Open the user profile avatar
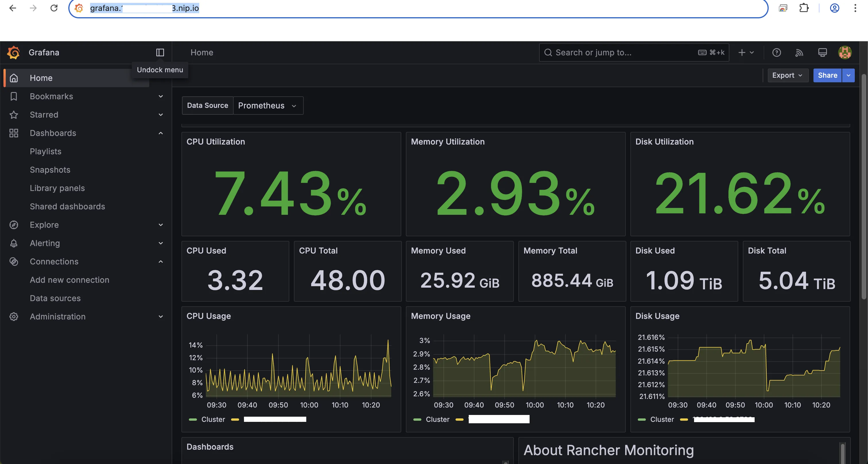This screenshot has height=464, width=868. (x=845, y=52)
